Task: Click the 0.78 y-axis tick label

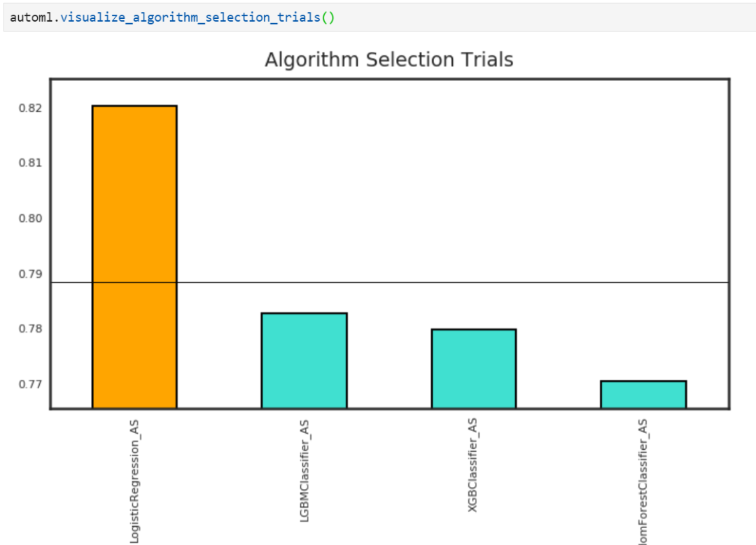Action: coord(30,329)
